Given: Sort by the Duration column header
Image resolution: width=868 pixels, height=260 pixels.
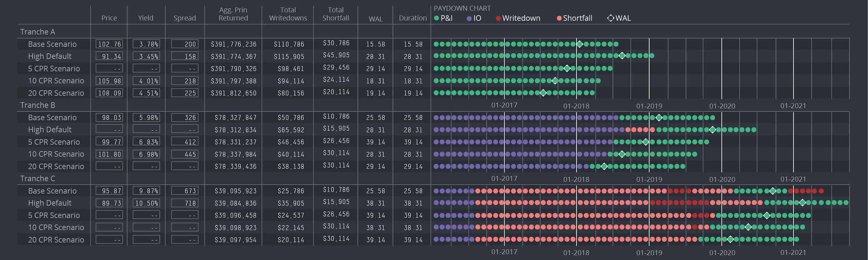Looking at the screenshot, I should (x=413, y=18).
